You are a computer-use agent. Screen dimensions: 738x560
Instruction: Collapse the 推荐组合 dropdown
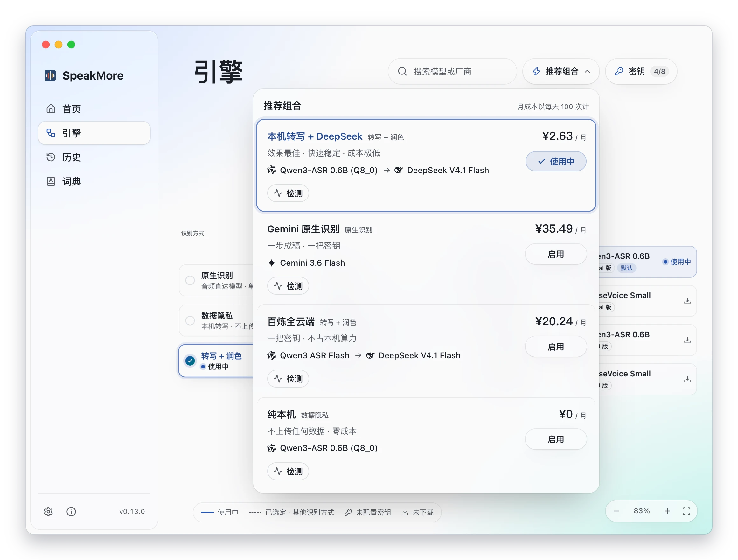(x=561, y=71)
